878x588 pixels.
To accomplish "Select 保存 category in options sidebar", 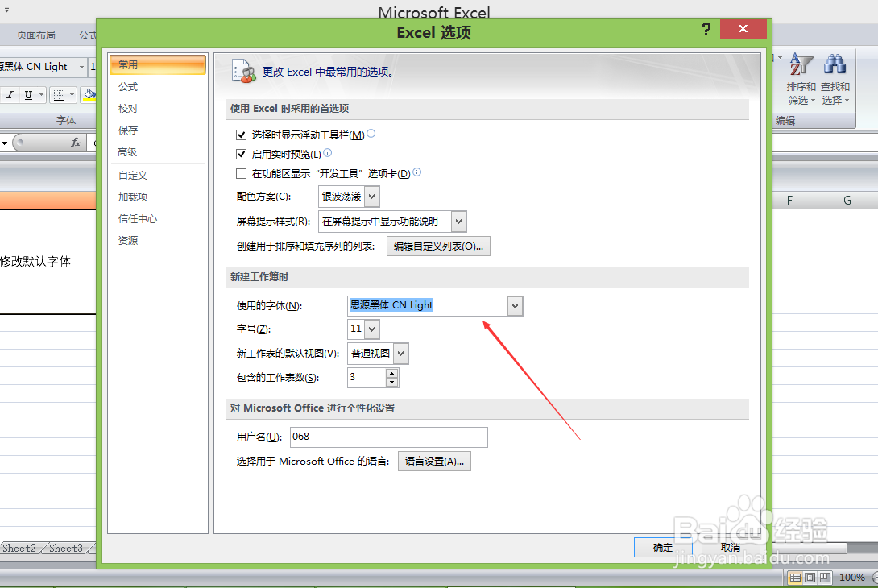I will [x=158, y=130].
